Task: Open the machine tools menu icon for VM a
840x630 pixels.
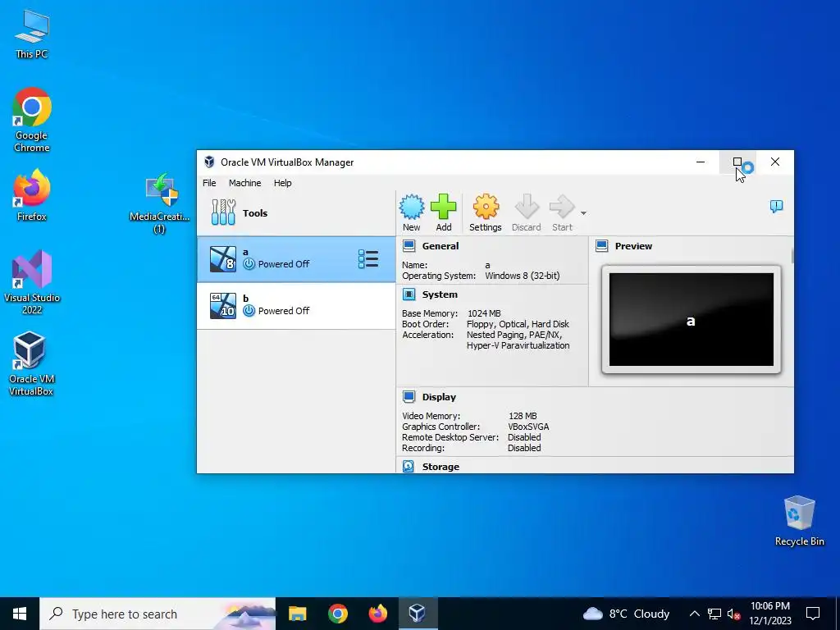Action: coord(368,259)
